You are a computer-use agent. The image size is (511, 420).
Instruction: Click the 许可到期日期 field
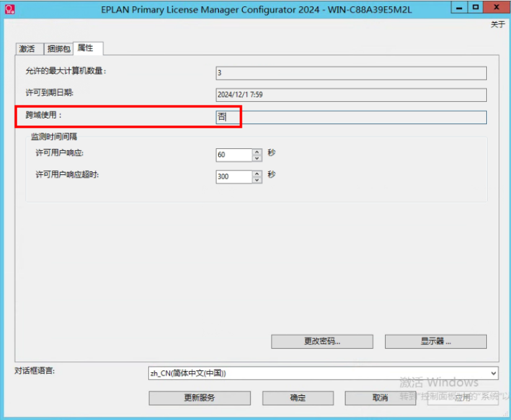pos(351,95)
